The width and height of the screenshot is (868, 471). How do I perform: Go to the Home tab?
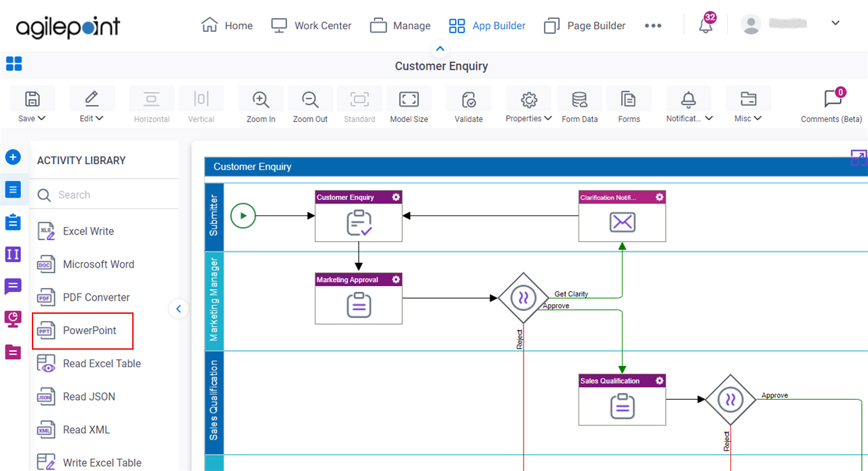tap(227, 26)
